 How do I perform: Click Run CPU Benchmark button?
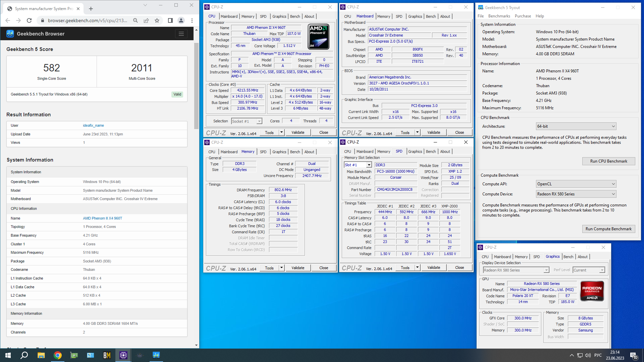tap(608, 161)
